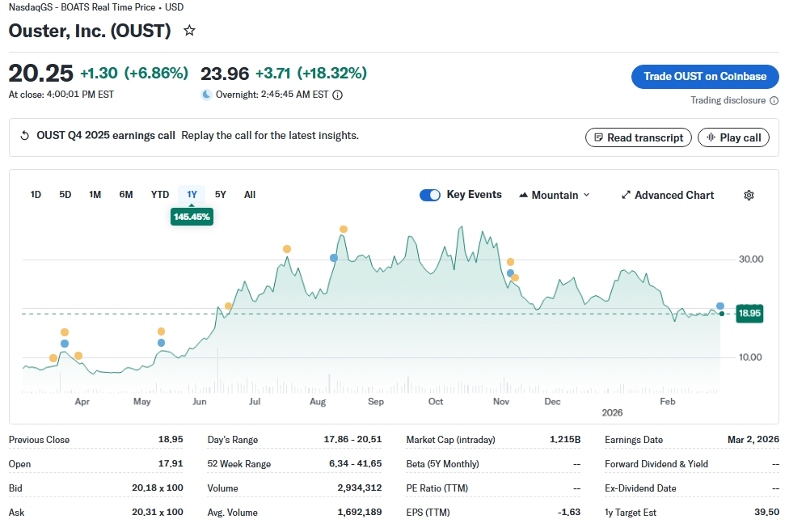Select the 5Y range tab
This screenshot has width=789, height=532.
tap(221, 195)
